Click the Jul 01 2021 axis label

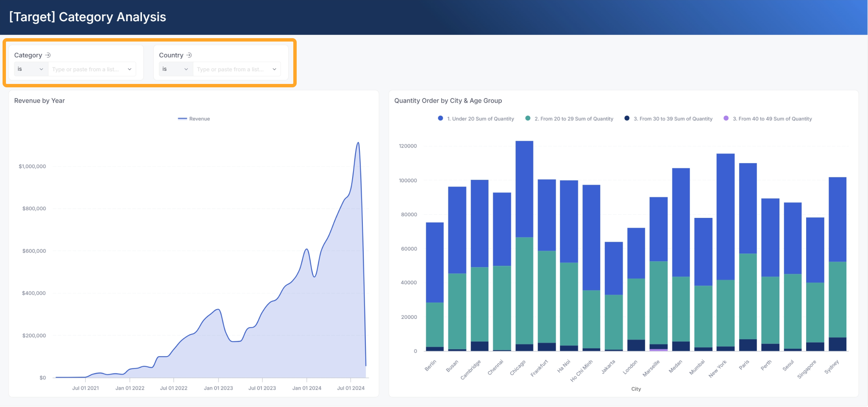pyautogui.click(x=86, y=388)
